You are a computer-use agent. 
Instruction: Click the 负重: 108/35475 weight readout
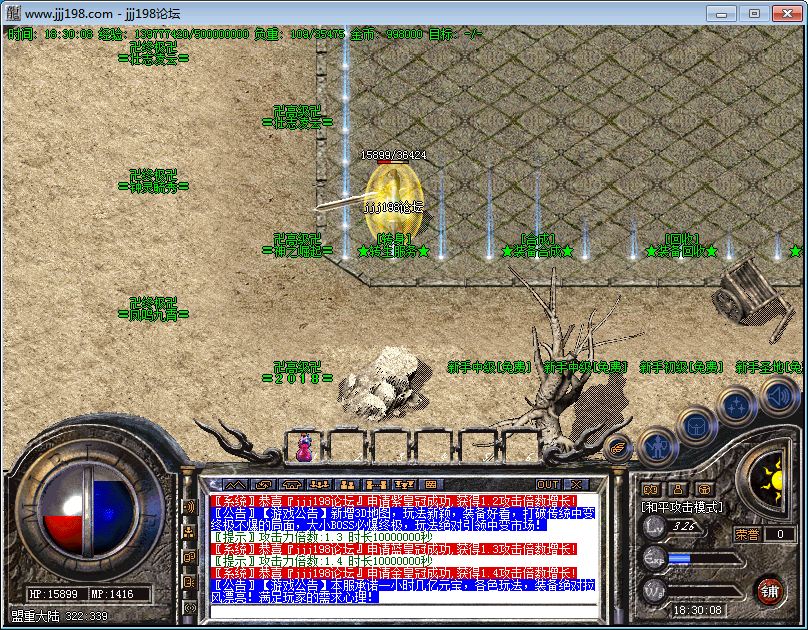(299, 34)
